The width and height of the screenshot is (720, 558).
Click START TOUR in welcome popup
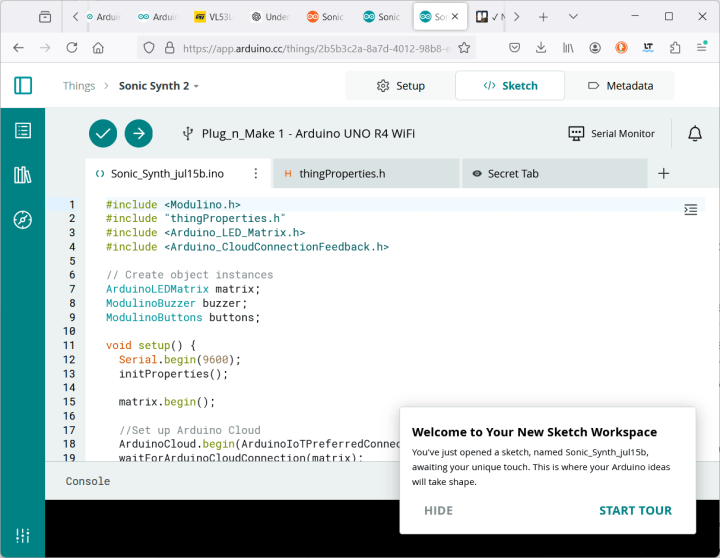tap(635, 510)
